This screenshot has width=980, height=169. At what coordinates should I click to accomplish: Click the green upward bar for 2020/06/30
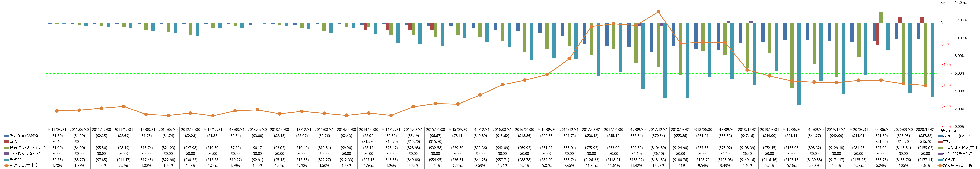(881, 18)
